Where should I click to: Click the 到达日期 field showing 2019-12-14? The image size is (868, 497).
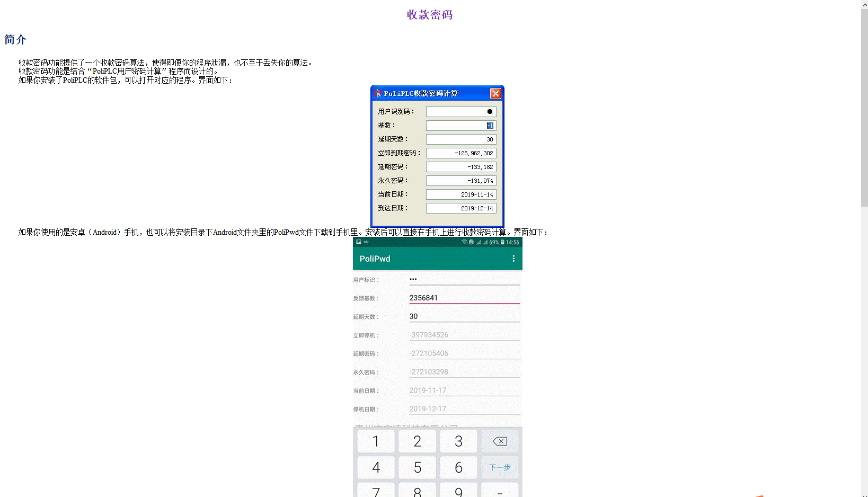click(460, 208)
